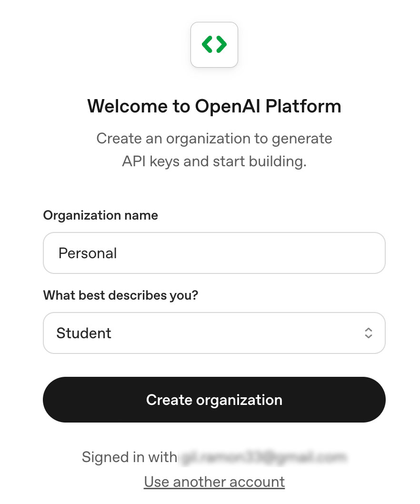Viewport: 420px width, 504px height.
Task: Click the 'Create organization' text on the black button
Action: click(x=214, y=400)
